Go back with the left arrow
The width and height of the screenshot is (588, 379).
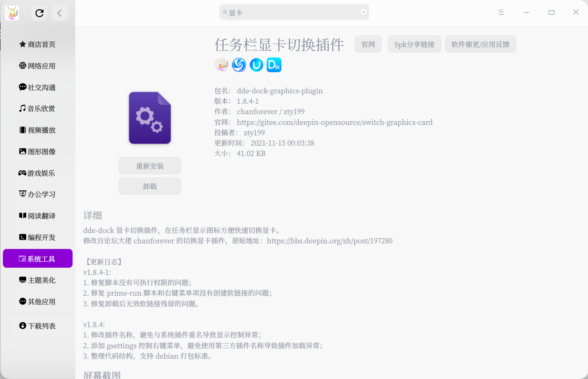coord(59,13)
